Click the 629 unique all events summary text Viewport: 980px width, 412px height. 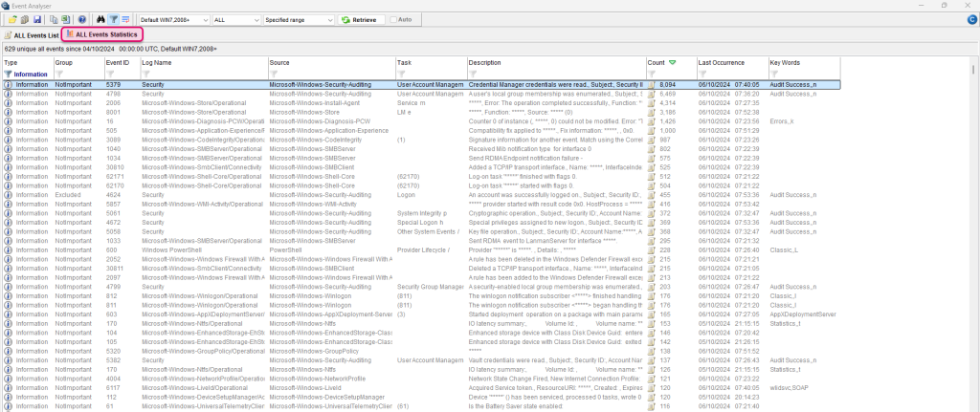[x=111, y=48]
